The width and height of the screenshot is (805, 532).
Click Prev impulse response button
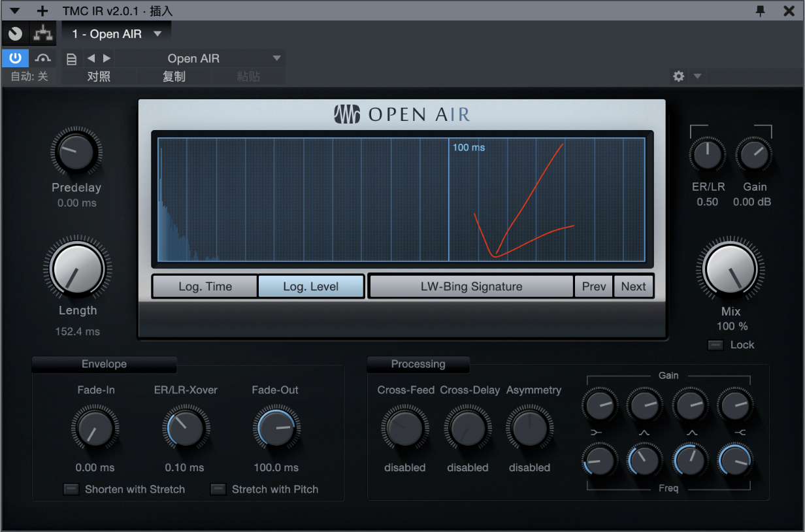point(594,286)
